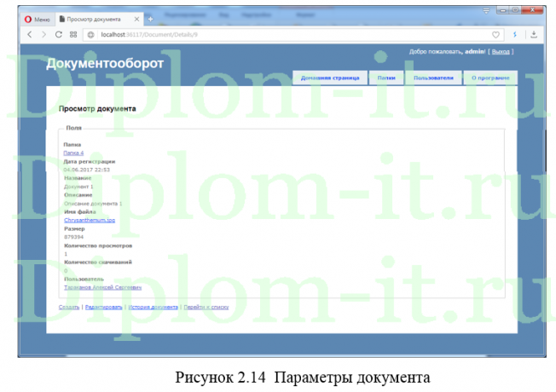556x392 pixels.
Task: Click the Opera Turbo lightning icon
Action: [x=515, y=34]
